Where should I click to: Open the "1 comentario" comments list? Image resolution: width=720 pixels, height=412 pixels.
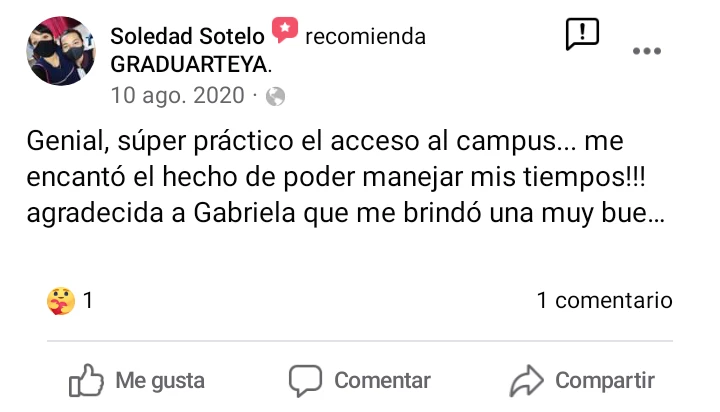(604, 300)
